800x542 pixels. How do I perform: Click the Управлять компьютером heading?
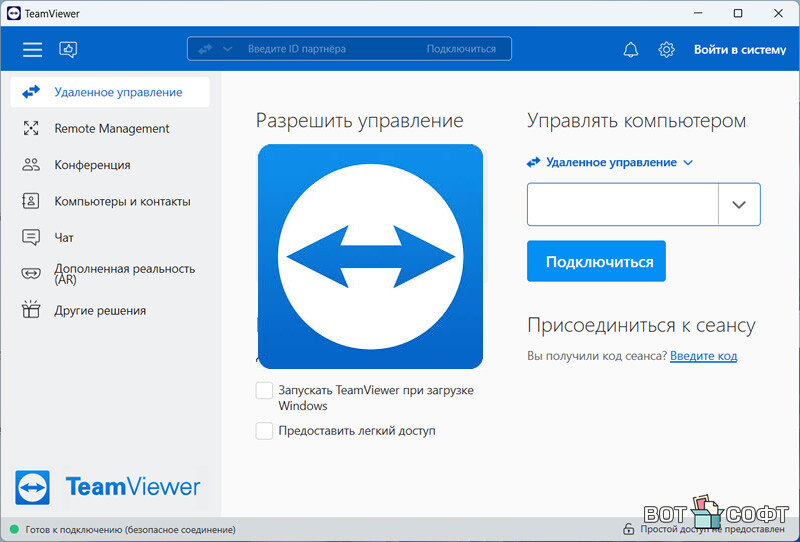pyautogui.click(x=636, y=120)
